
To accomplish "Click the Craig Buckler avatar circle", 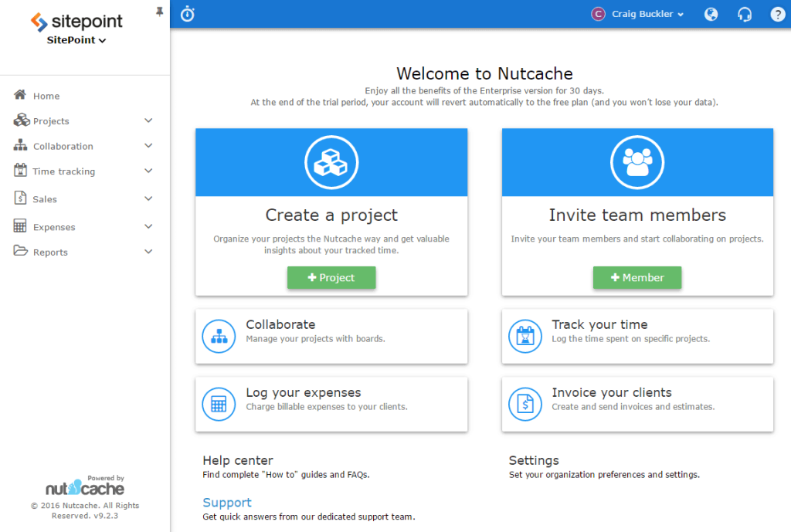I will coord(598,14).
